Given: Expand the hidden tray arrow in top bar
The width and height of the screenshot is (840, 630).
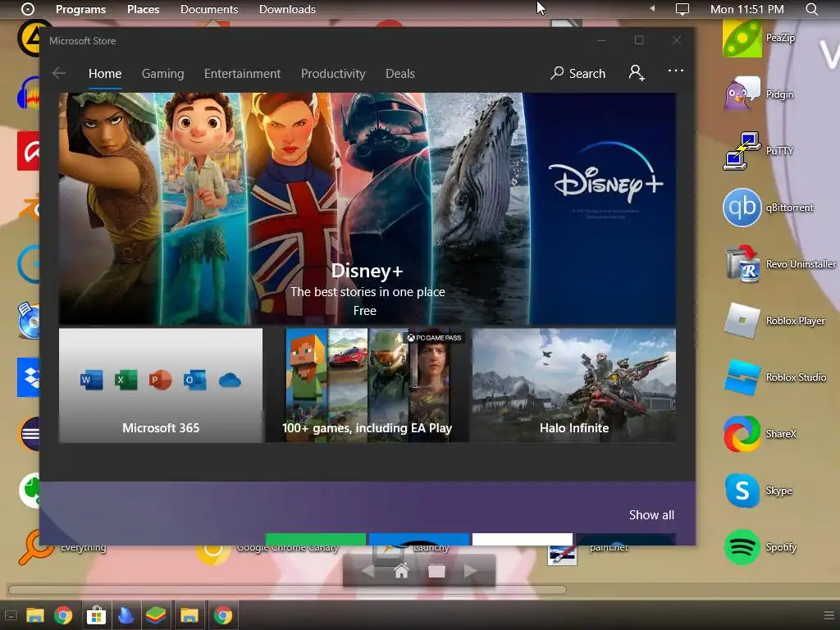Looking at the screenshot, I should click(x=652, y=8).
